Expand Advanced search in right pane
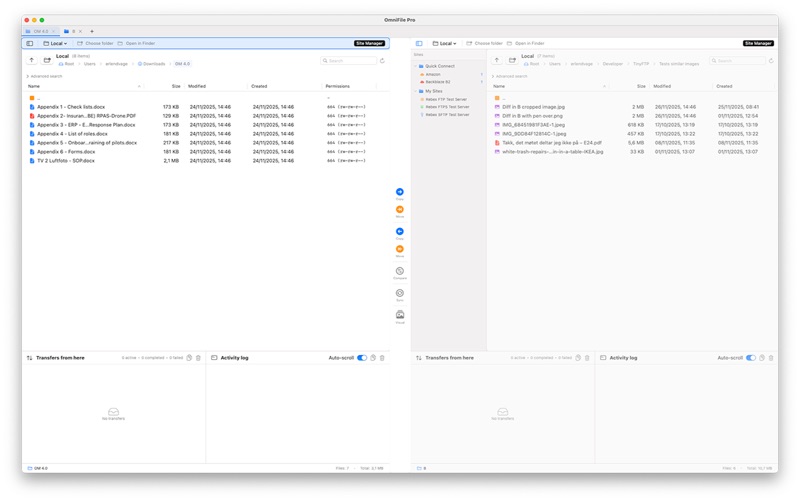Viewport: 800px width, 500px height. tap(510, 77)
